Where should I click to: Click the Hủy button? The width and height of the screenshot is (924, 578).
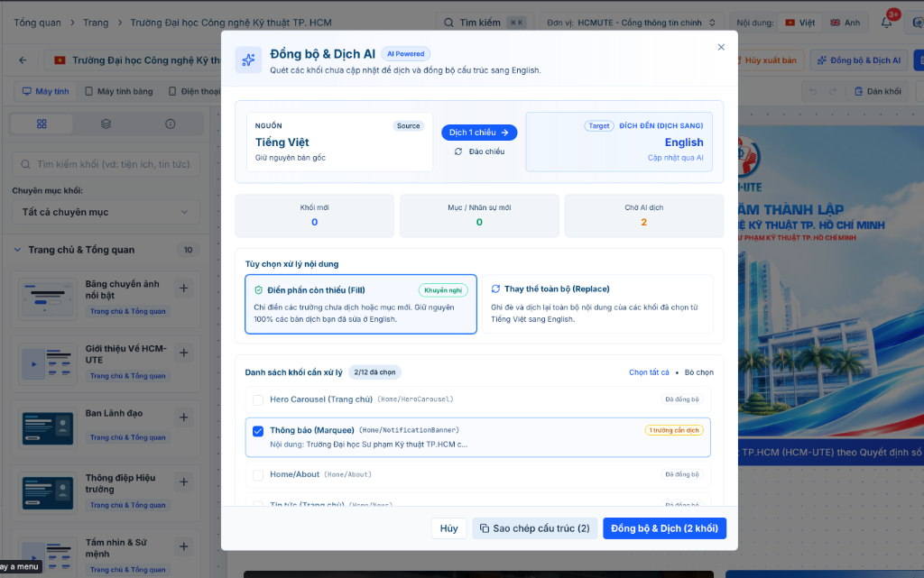click(x=449, y=528)
